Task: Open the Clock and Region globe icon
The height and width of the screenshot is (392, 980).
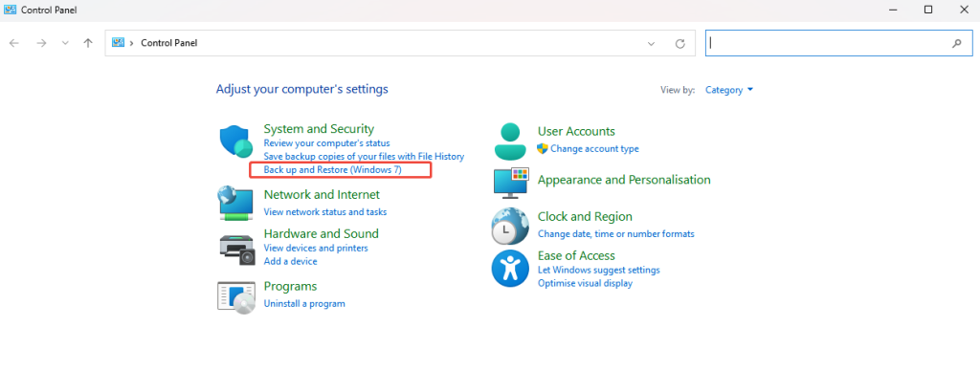Action: pyautogui.click(x=510, y=226)
